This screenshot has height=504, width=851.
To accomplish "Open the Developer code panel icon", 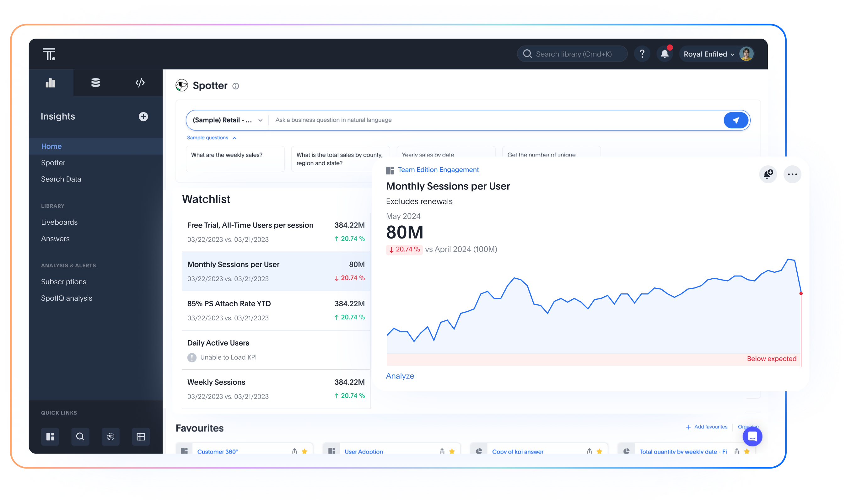I will coord(140,83).
